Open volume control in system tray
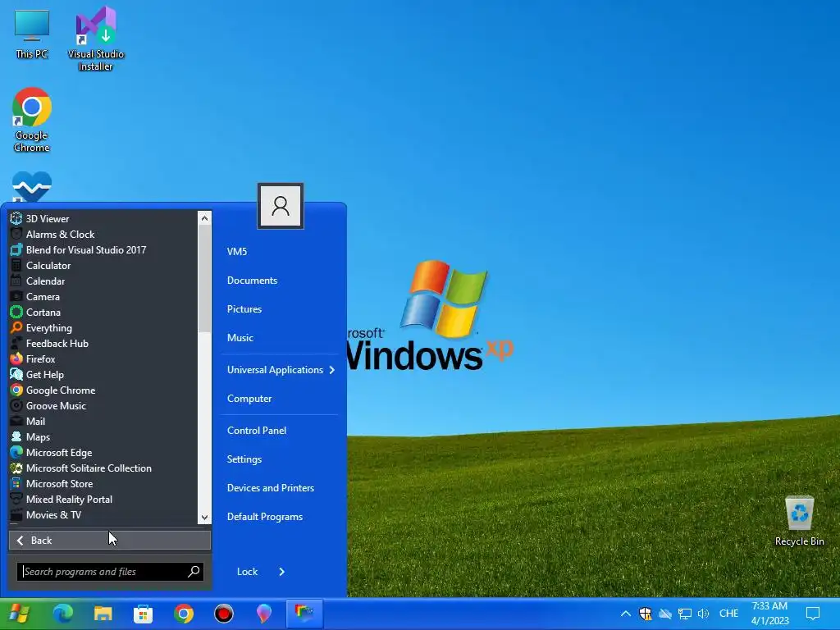The image size is (840, 630). [x=703, y=614]
